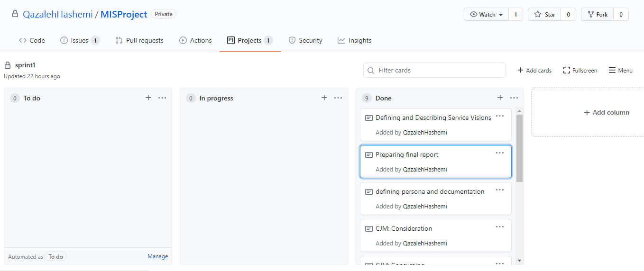Open the Security tab
The width and height of the screenshot is (644, 271).
305,40
